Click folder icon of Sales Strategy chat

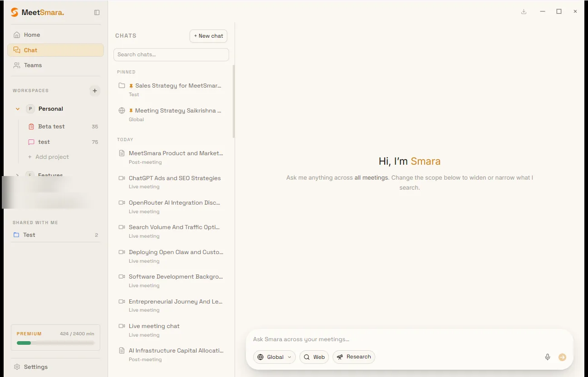point(122,86)
